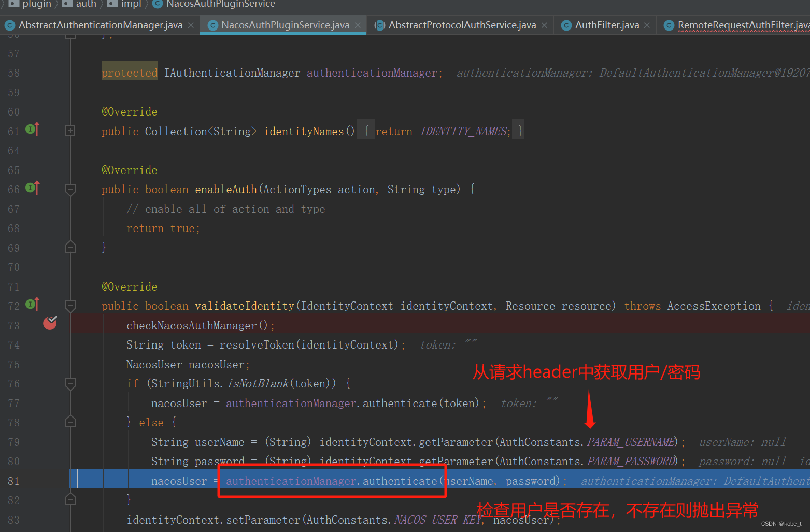Click line number 58 in gutter

pyautogui.click(x=13, y=73)
